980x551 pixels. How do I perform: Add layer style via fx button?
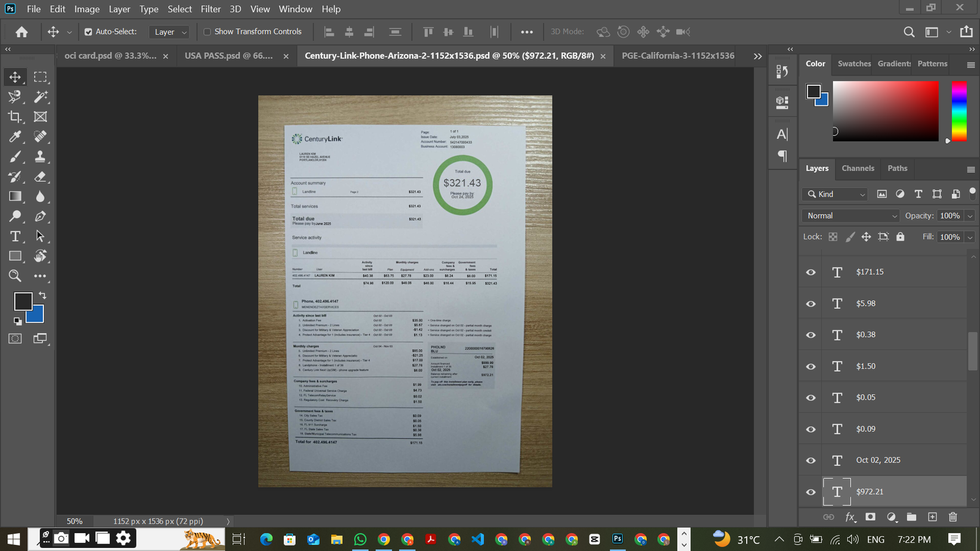coord(850,517)
